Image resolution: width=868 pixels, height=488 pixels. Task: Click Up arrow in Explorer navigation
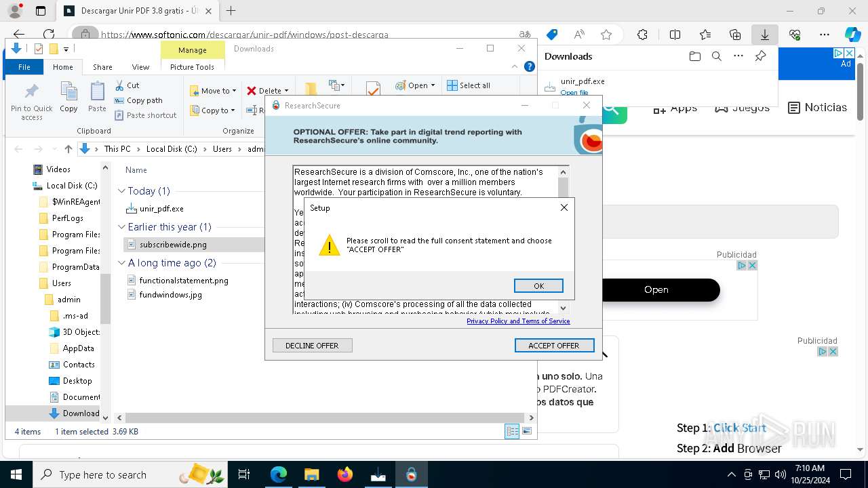(68, 149)
